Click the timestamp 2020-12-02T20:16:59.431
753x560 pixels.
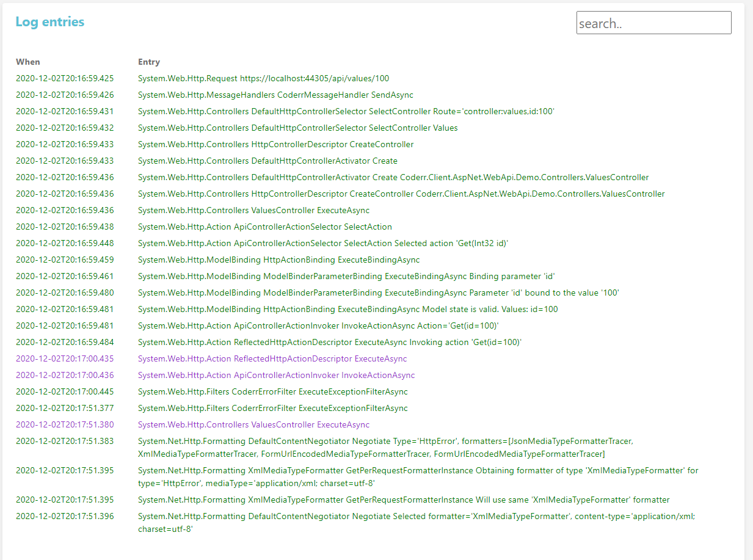click(65, 111)
